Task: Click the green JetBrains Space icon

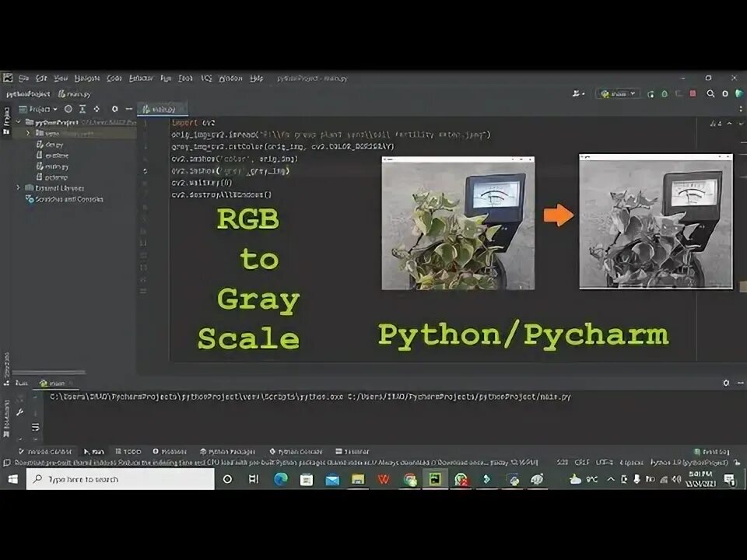Action: [739, 94]
